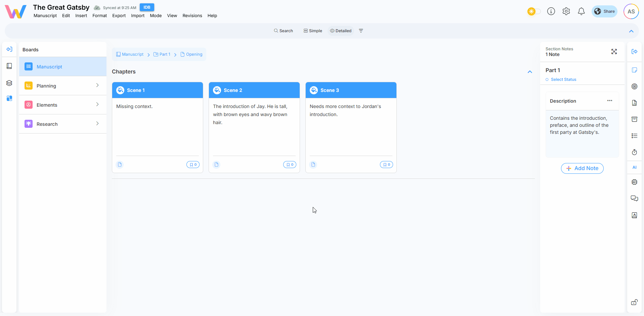Expand Section Notes with the fullscreen icon
The image size is (644, 316).
[x=614, y=52]
